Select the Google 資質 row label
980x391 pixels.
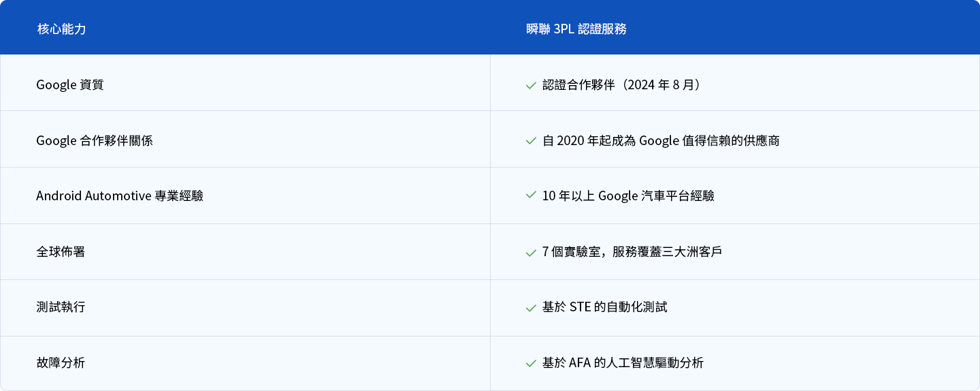pos(70,85)
